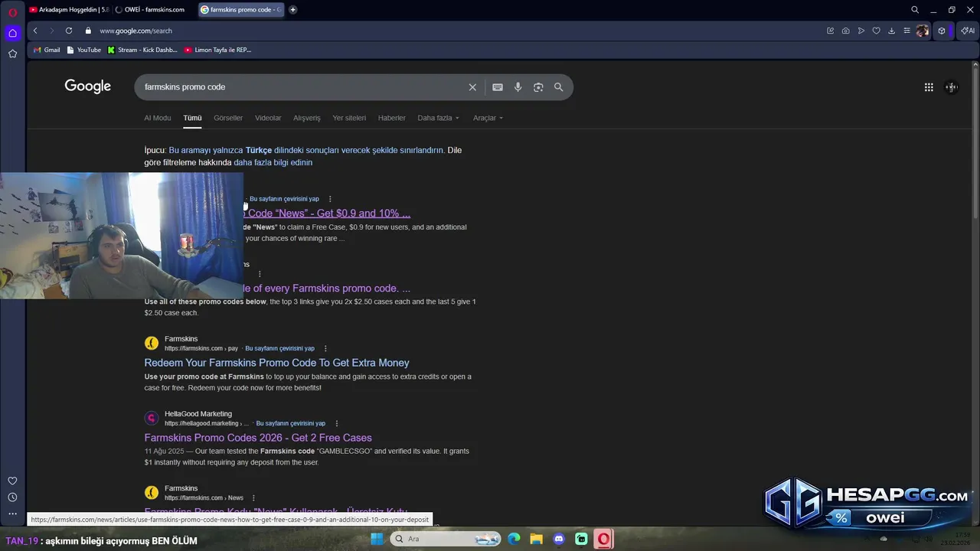Switch to 'Haberler' news tab
980x551 pixels.
tap(392, 118)
